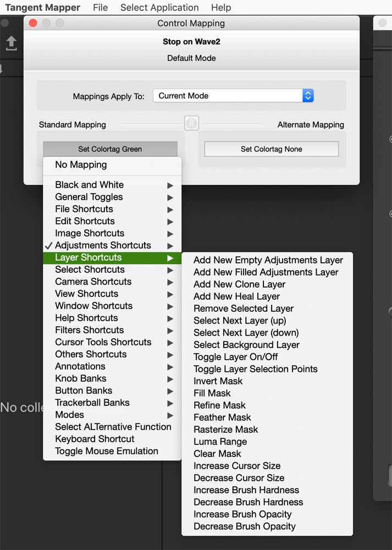Open the File menu in the menu bar

pos(100,8)
